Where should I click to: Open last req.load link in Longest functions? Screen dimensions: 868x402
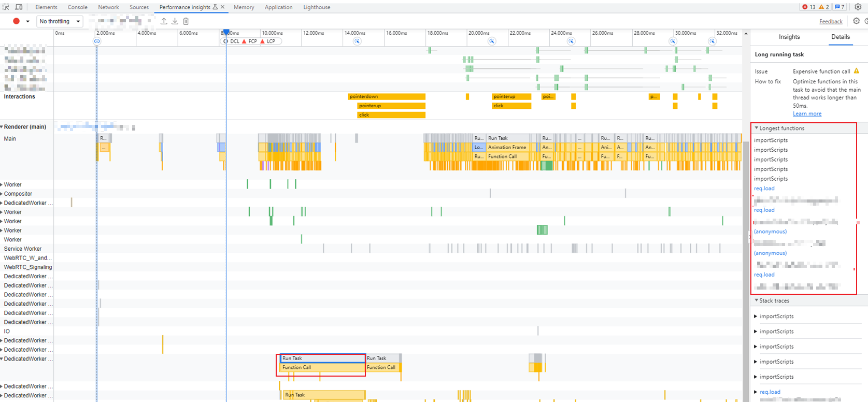click(764, 275)
